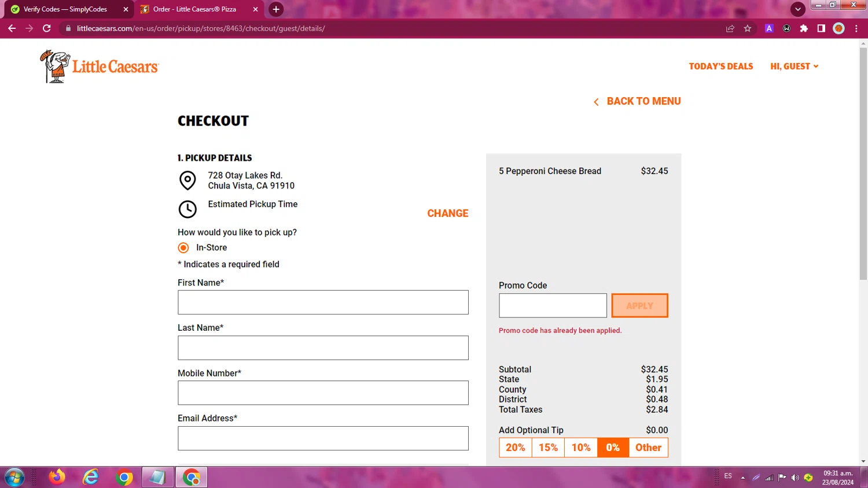This screenshot has height=488, width=868.
Task: Click the share page icon in address bar
Action: [x=730, y=28]
